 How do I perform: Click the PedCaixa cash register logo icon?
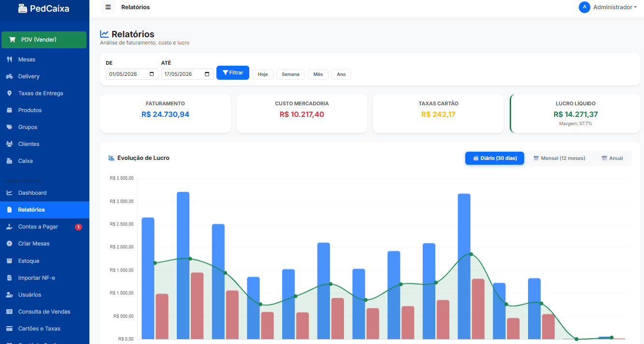coord(23,8)
